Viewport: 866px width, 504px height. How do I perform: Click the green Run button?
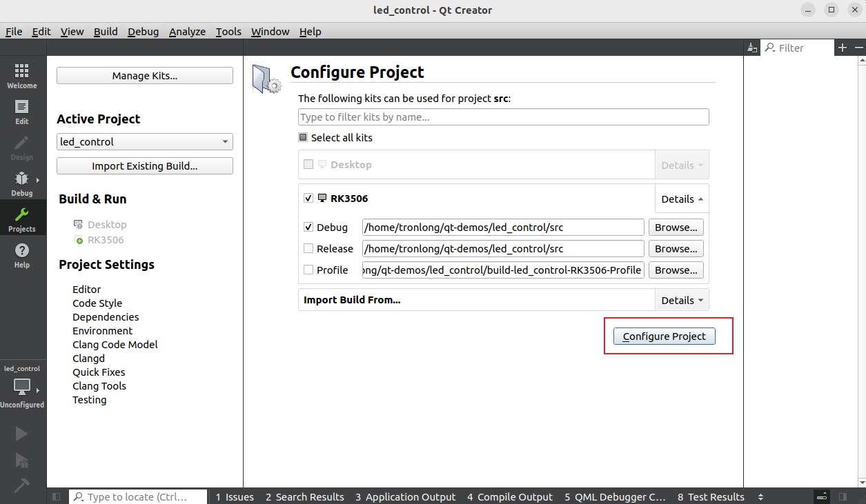pyautogui.click(x=22, y=434)
